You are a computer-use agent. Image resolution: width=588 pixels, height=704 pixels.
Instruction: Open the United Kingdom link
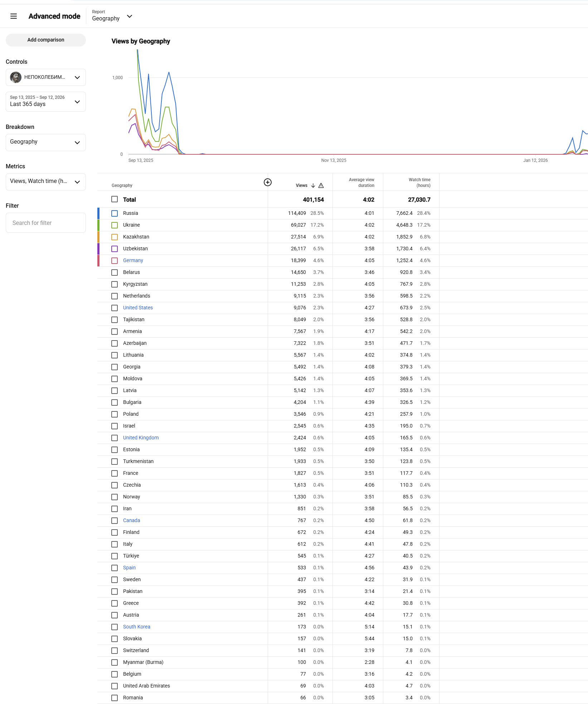141,438
